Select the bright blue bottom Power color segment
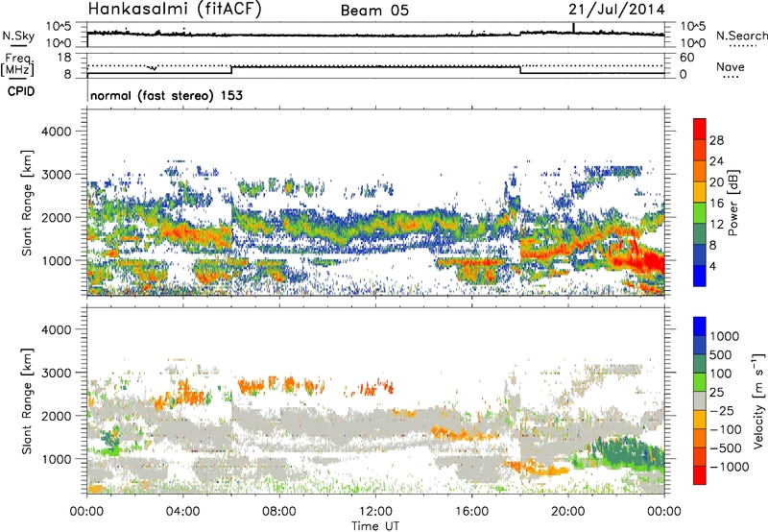Viewport: 768px width, 532px height. [700, 276]
